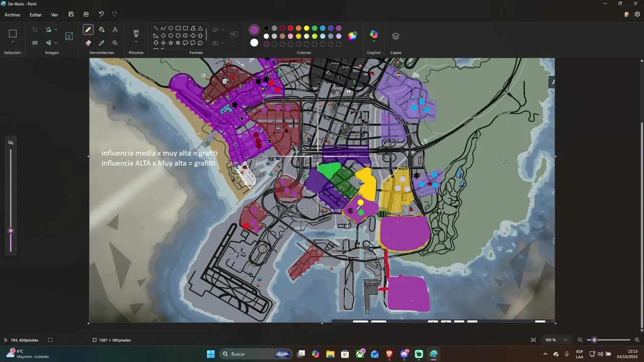Open the Copilot button in the ribbon
This screenshot has height=362, width=644.
click(x=374, y=34)
